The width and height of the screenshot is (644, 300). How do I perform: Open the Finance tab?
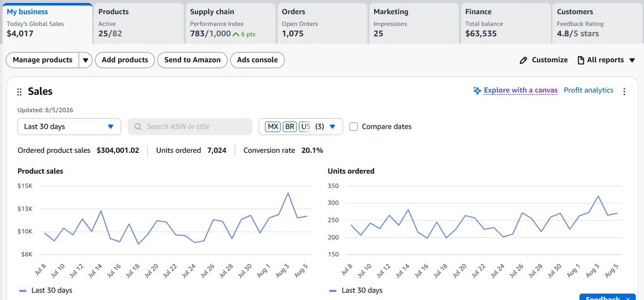[506, 23]
